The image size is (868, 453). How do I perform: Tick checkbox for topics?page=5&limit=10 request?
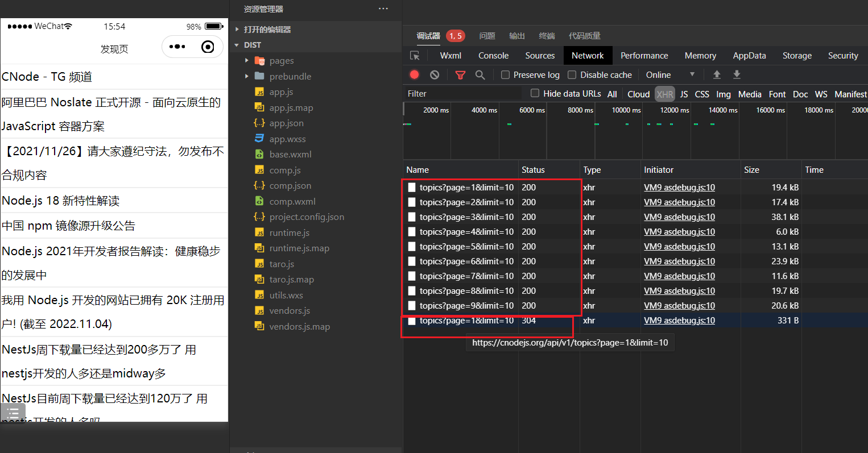[412, 246]
